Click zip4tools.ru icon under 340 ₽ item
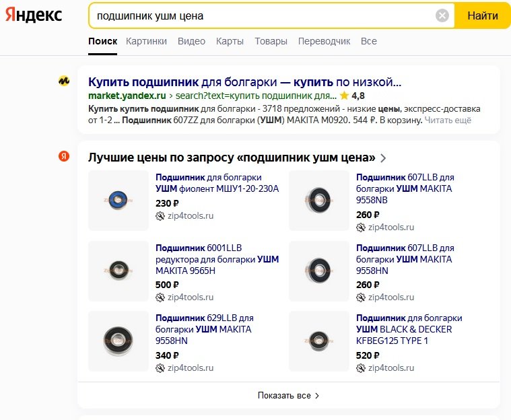 click(160, 368)
